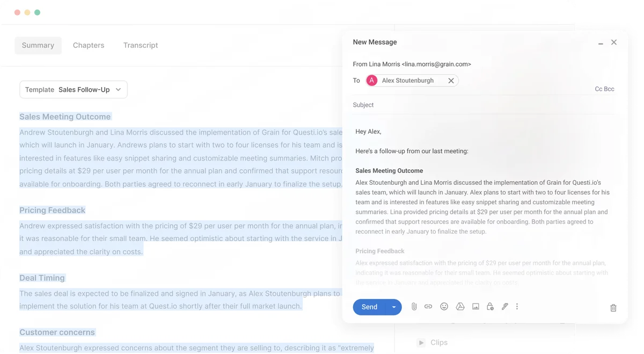This screenshot has height=354, width=644.
Task: Insert a link into the email
Action: coord(428,306)
